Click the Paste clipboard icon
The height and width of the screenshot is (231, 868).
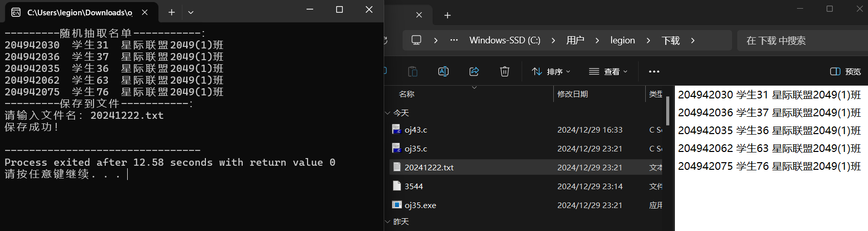413,71
